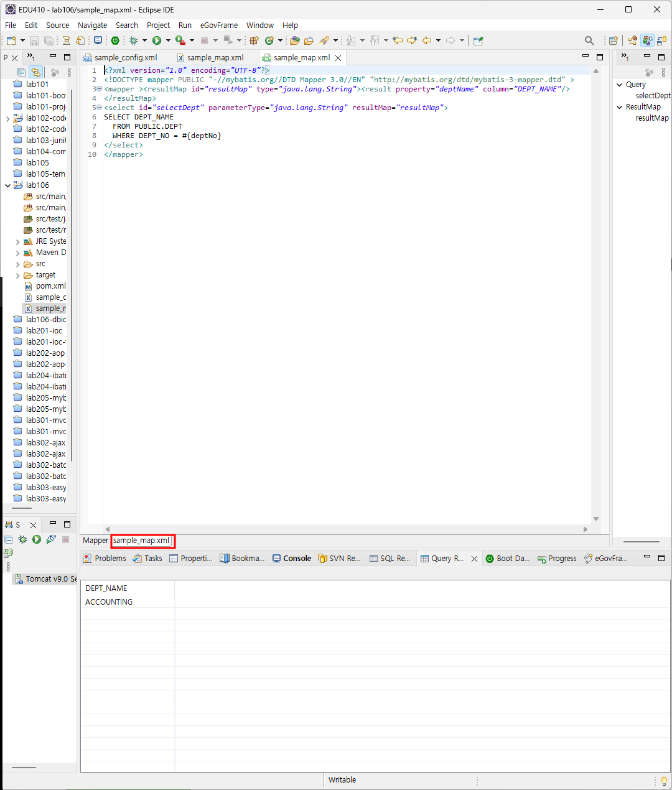Click the Save All toolbar icon
The width and height of the screenshot is (672, 790).
49,40
